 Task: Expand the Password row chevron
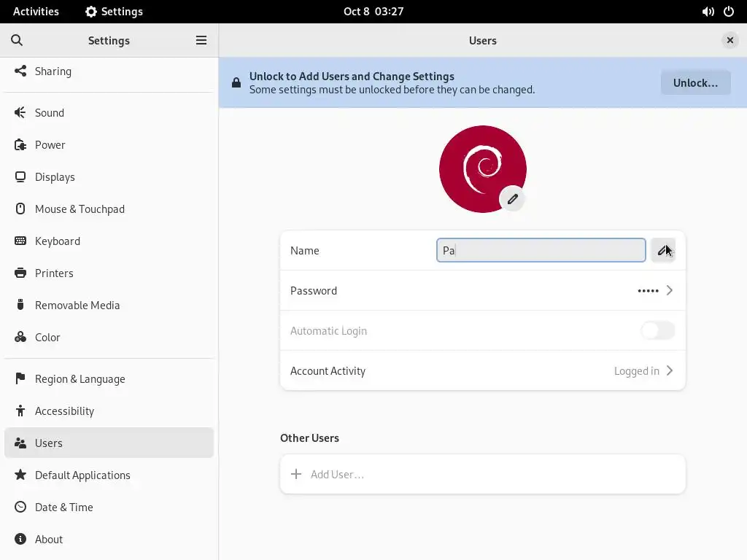coord(670,290)
